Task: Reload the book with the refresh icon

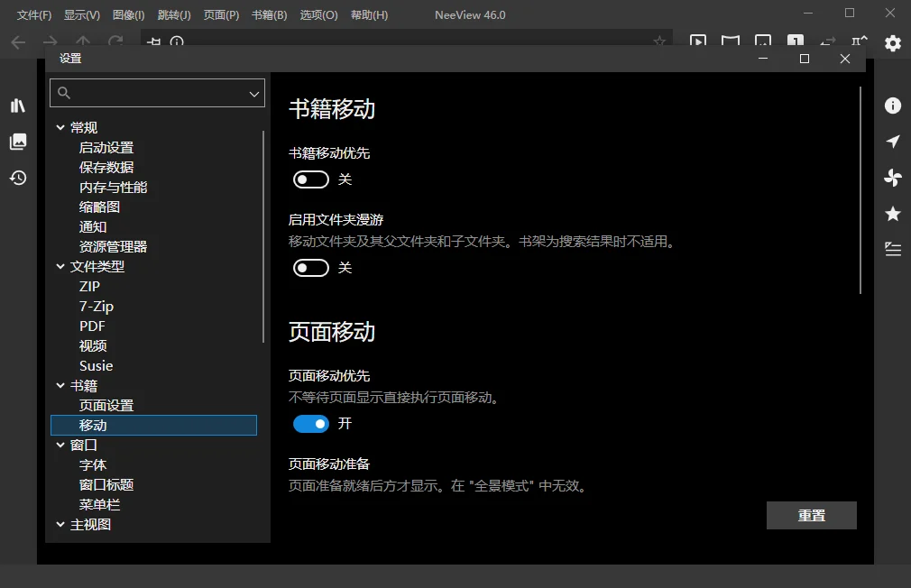Action: [115, 41]
